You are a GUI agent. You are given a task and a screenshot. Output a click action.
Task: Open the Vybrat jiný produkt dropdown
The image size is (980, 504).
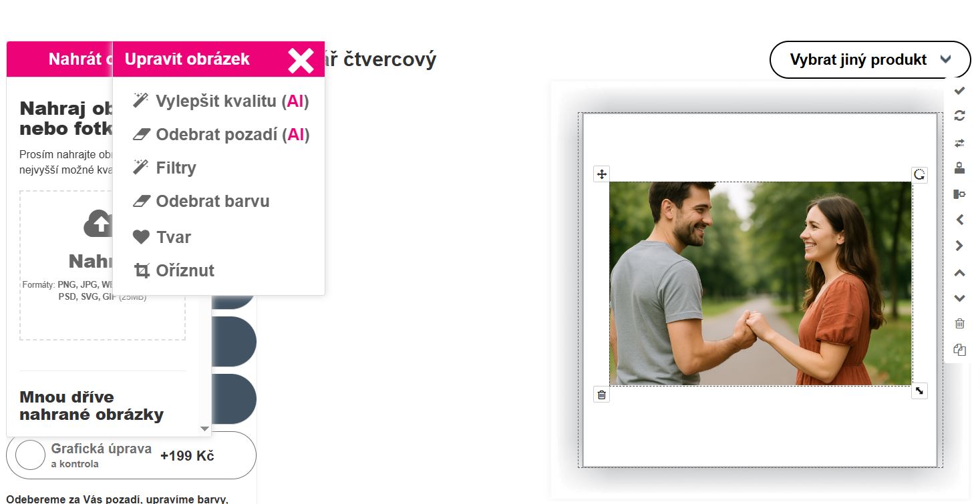pyautogui.click(x=870, y=60)
